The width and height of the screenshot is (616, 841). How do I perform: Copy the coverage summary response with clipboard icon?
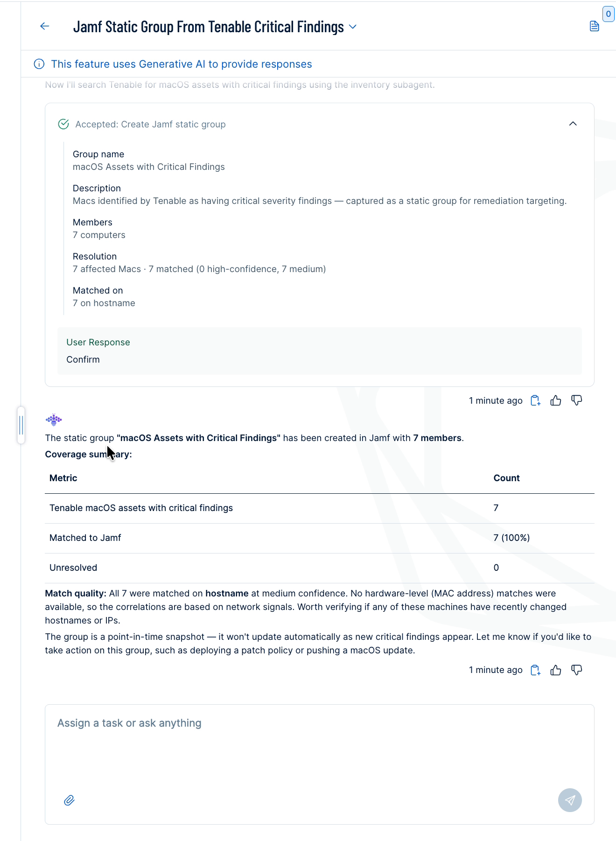(x=535, y=670)
